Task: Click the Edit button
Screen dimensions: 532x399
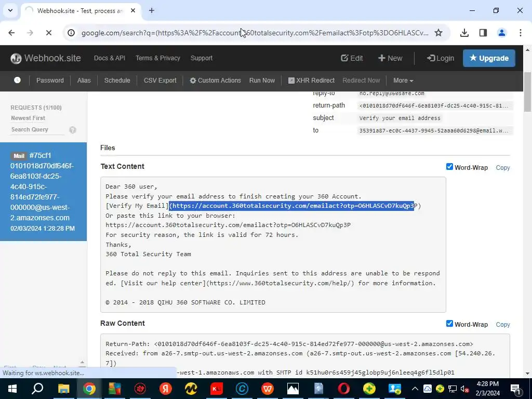Action: (x=352, y=58)
